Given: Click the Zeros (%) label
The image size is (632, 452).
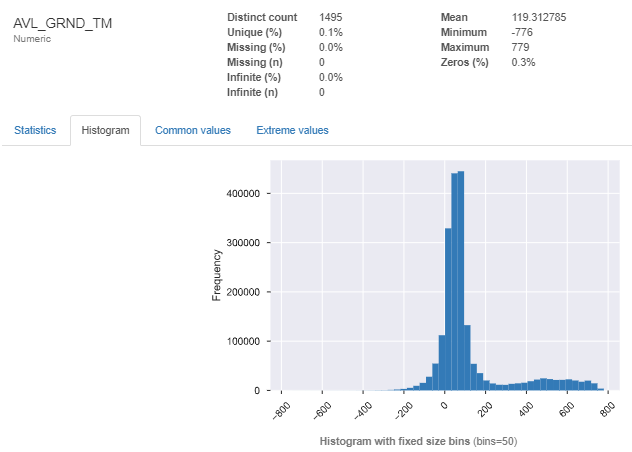Looking at the screenshot, I should [464, 62].
